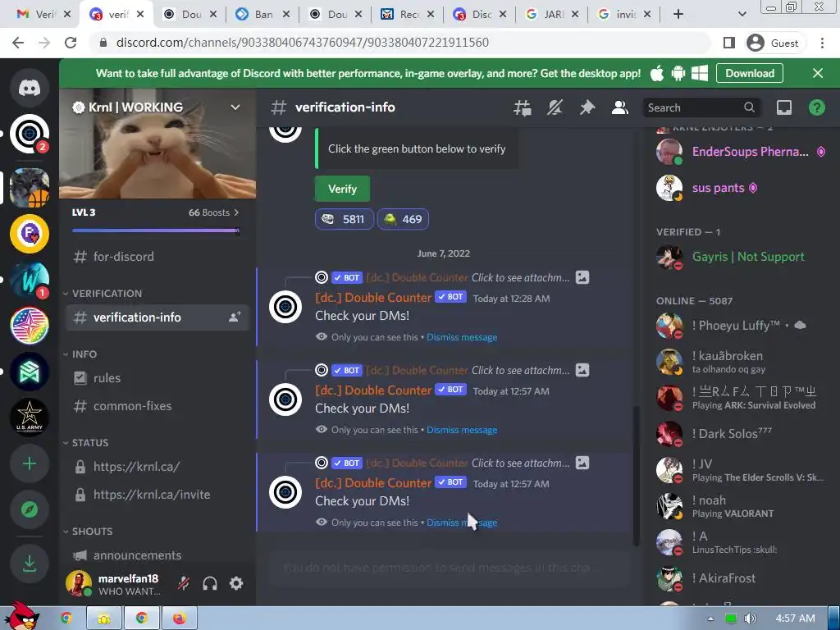Open Chrome three-dot menu
Image resolution: width=840 pixels, height=630 pixels.
(822, 43)
